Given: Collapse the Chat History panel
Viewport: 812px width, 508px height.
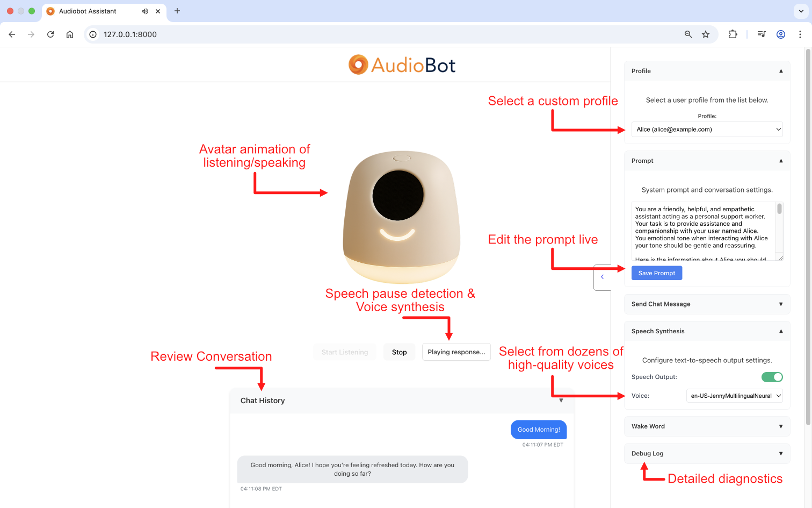Looking at the screenshot, I should (402, 400).
